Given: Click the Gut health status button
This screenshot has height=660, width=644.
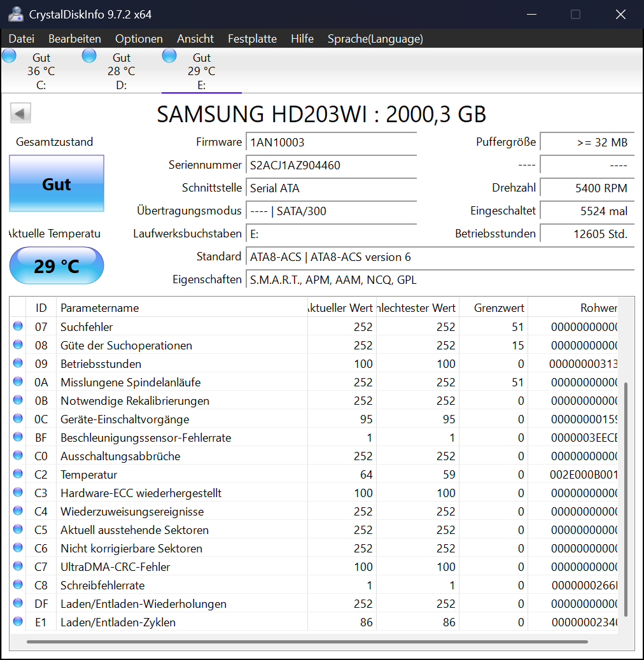Looking at the screenshot, I should coord(57,183).
